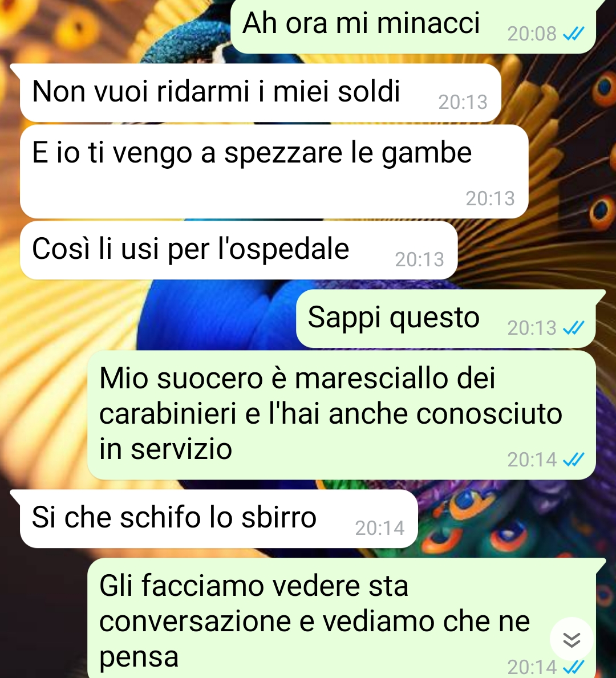Select message 'Gli facciamo vedere sta conversazione'

tap(342, 618)
